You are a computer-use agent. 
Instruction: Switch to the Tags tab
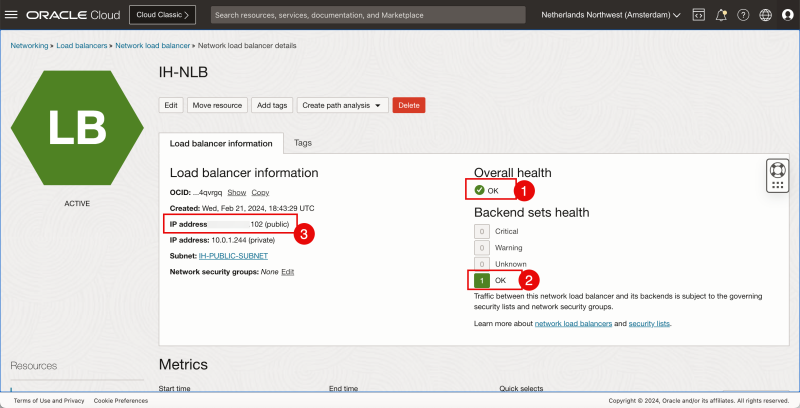pos(302,143)
